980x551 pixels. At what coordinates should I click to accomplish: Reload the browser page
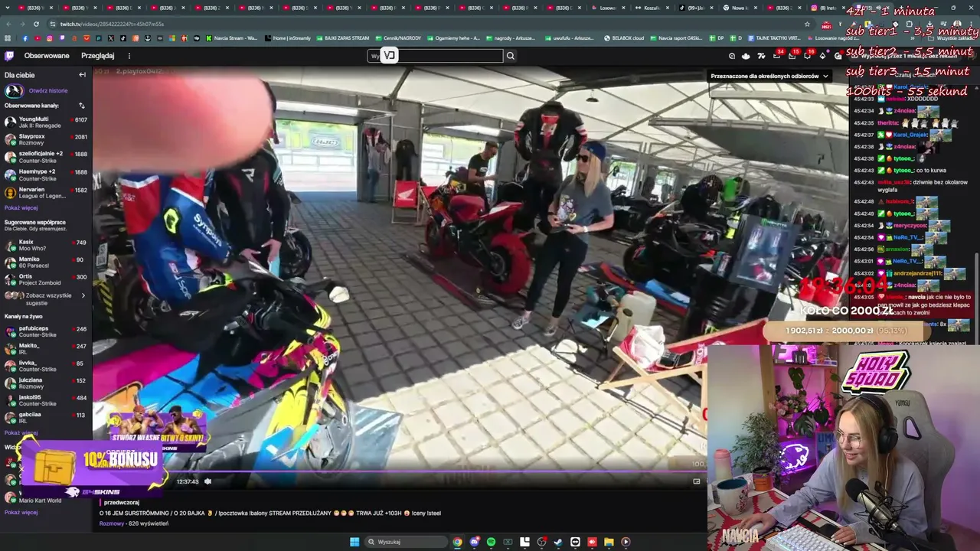pyautogui.click(x=37, y=24)
